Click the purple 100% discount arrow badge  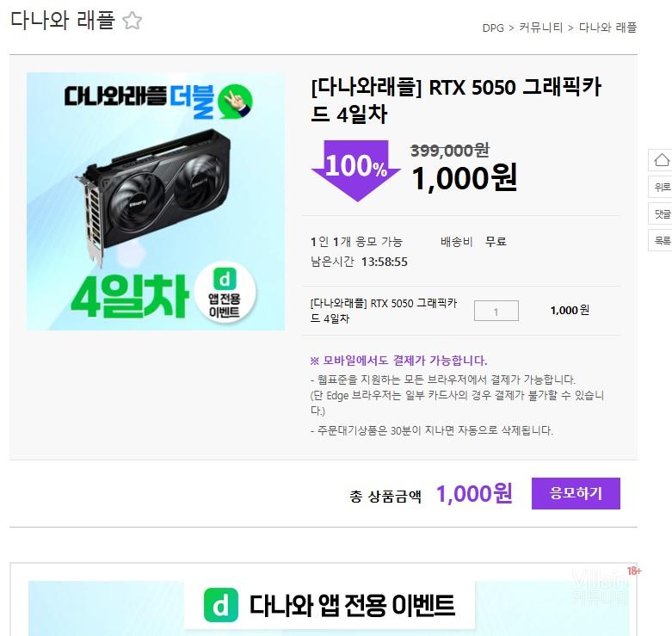355,170
